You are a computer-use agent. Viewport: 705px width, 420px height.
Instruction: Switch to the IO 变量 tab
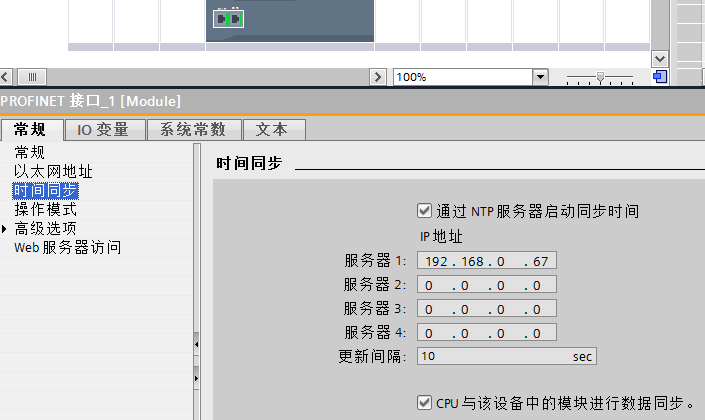click(x=105, y=130)
